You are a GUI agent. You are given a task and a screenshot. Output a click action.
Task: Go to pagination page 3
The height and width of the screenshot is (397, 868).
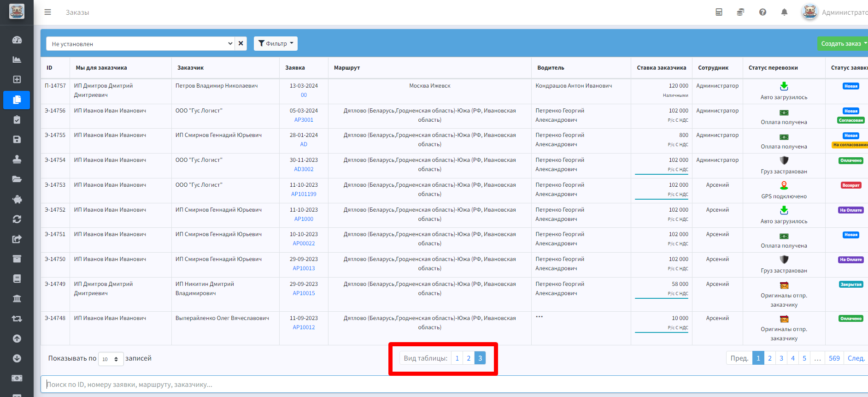pos(781,358)
